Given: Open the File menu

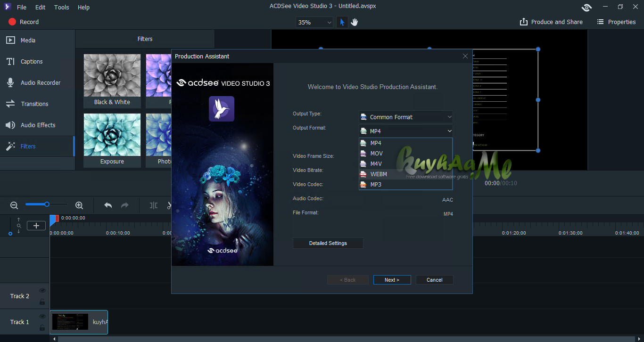Looking at the screenshot, I should point(22,7).
